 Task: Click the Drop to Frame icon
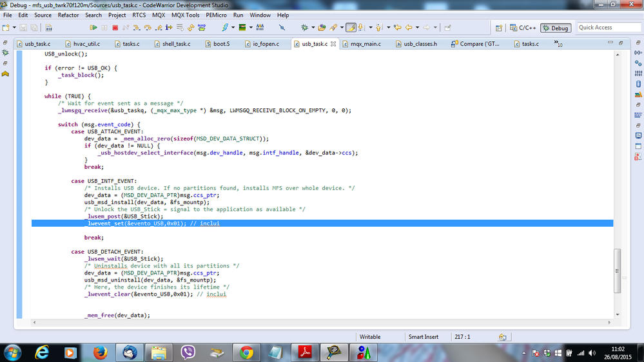point(180,28)
